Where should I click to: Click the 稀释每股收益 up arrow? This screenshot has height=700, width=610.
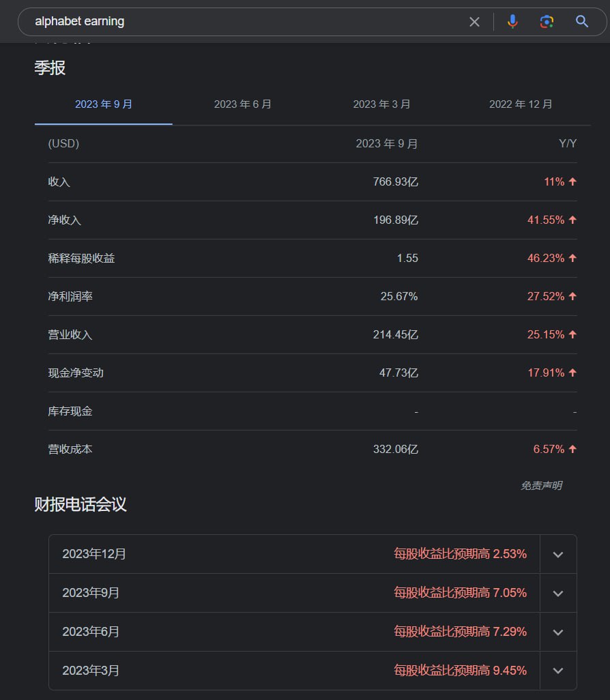click(572, 259)
